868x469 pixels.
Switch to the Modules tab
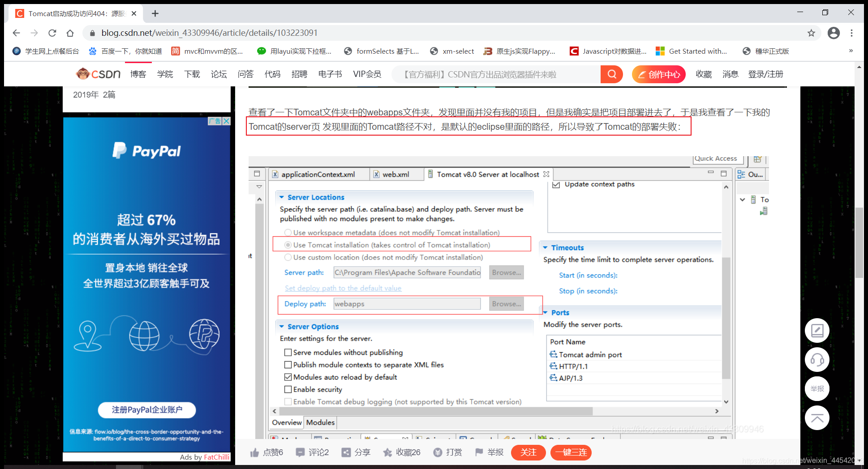(320, 422)
